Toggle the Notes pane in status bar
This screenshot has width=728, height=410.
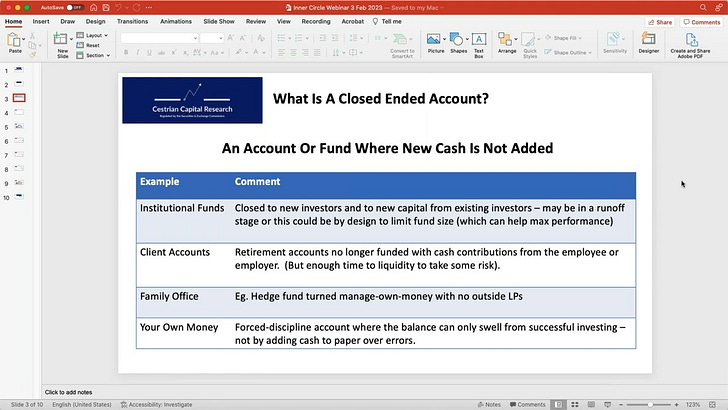(x=489, y=404)
